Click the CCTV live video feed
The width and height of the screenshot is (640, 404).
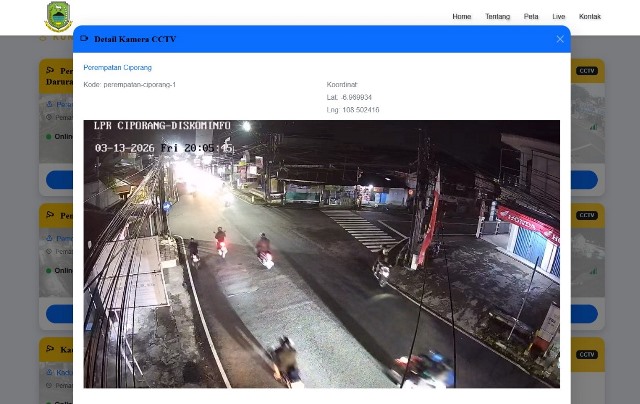(321, 254)
